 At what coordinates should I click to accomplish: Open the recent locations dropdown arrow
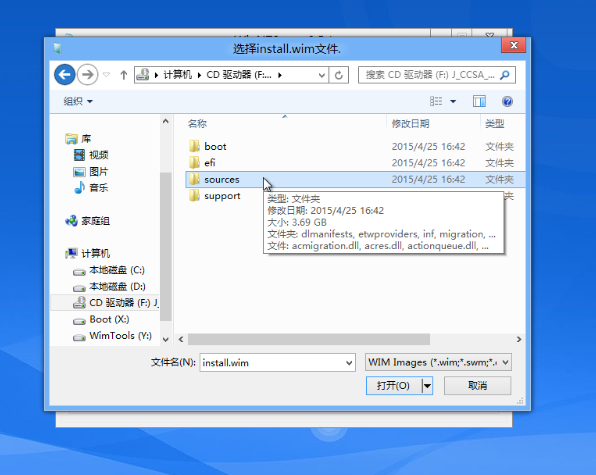106,74
